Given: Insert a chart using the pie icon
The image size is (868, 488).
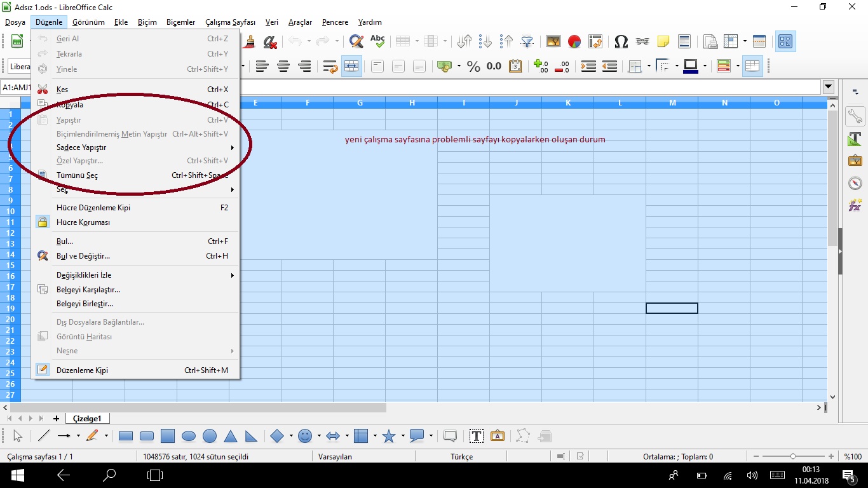Looking at the screenshot, I should pos(574,41).
